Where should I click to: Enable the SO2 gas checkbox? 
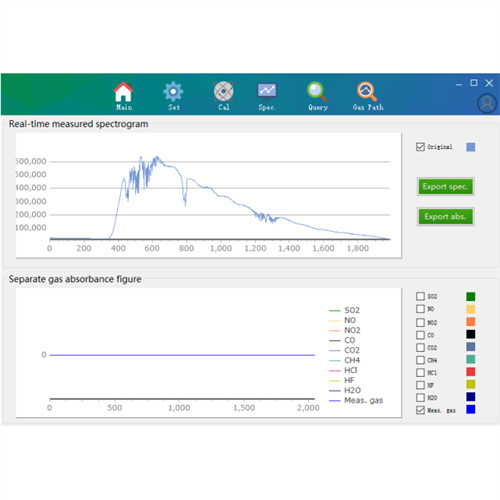click(420, 296)
